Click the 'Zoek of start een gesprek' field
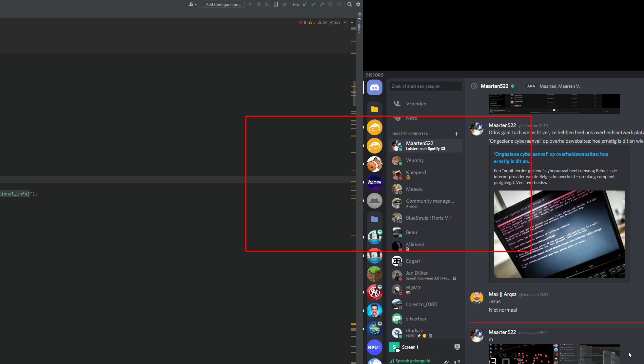The width and height of the screenshot is (644, 364). pos(425,86)
